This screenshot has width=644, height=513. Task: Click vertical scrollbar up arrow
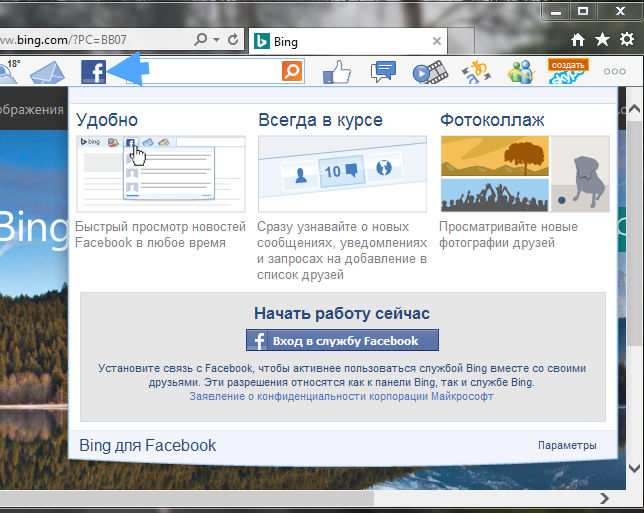click(x=635, y=109)
